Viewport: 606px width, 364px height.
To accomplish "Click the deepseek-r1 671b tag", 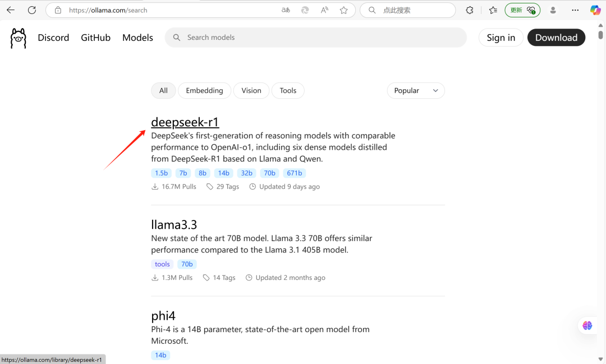I will (295, 173).
